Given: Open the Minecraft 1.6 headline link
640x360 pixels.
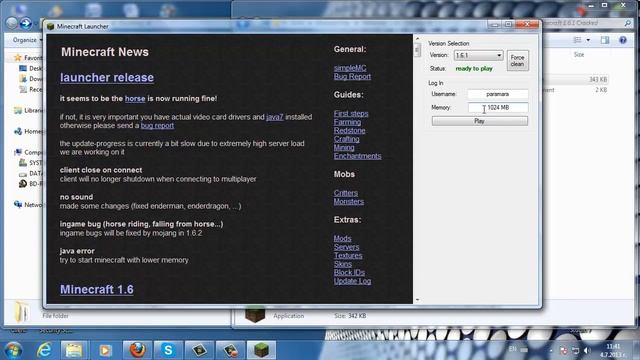Looking at the screenshot, I should (x=97, y=289).
